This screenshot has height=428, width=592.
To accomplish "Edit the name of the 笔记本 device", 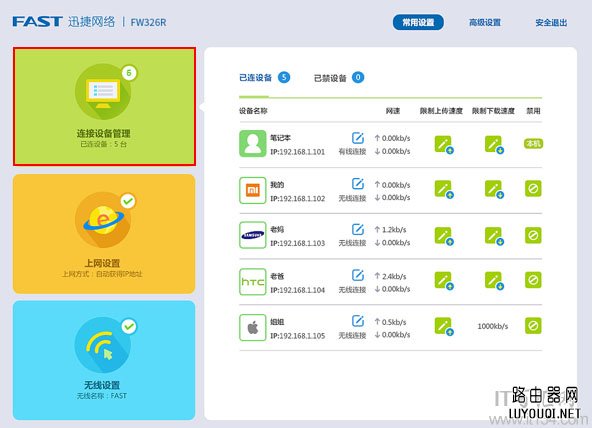I will pos(358,138).
